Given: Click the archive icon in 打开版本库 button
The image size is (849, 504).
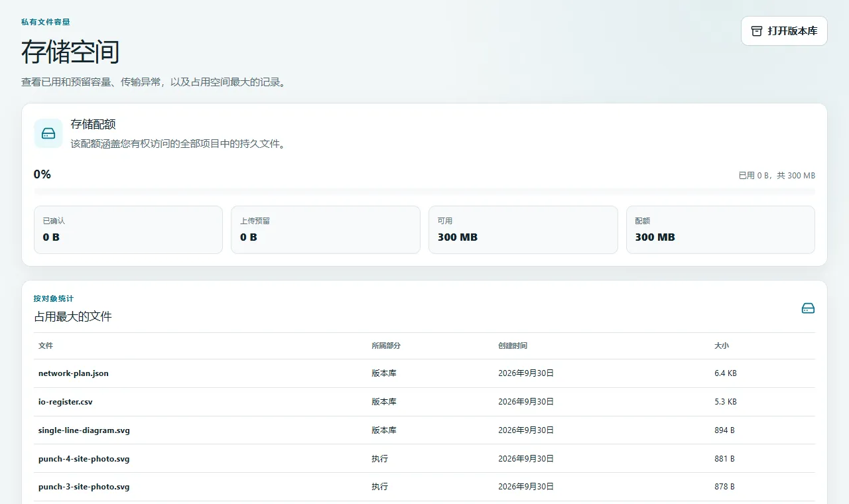Looking at the screenshot, I should tap(756, 31).
